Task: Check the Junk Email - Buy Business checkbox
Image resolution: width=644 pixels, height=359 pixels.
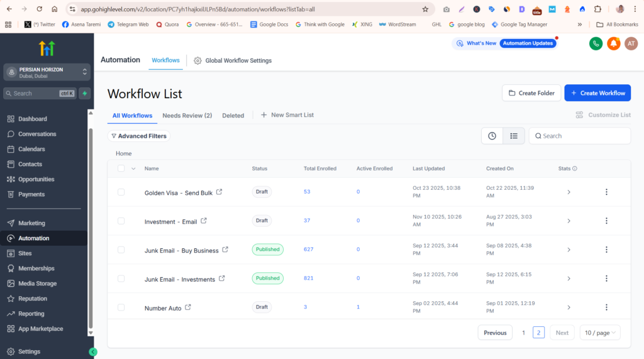Action: (x=121, y=250)
